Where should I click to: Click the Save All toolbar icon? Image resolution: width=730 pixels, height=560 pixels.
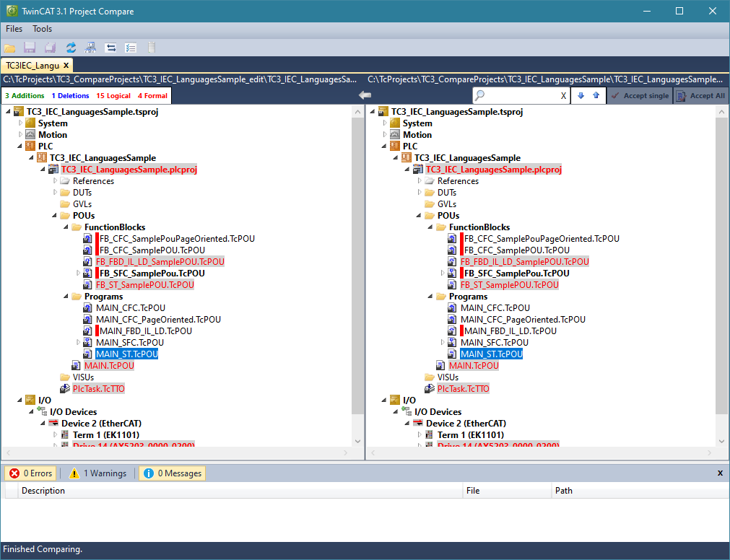pos(50,48)
